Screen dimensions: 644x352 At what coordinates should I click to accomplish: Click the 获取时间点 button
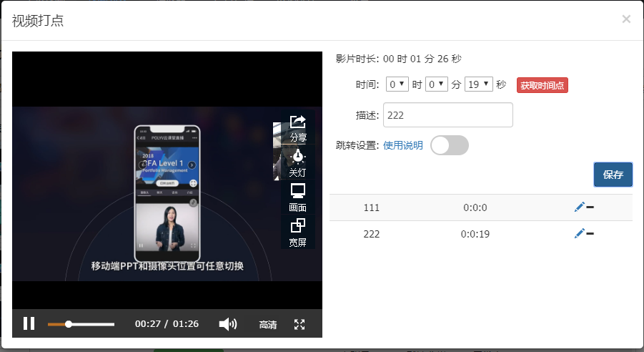[x=542, y=85]
